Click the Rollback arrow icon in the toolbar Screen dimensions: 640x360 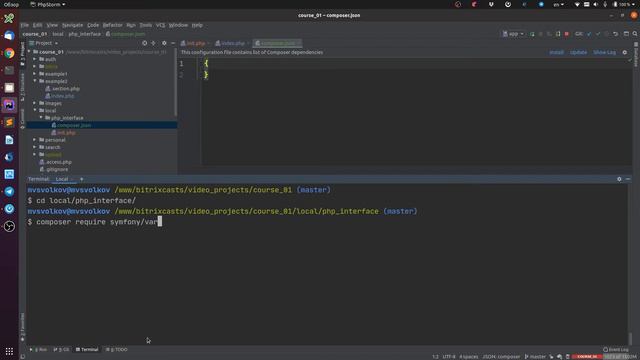616,34
